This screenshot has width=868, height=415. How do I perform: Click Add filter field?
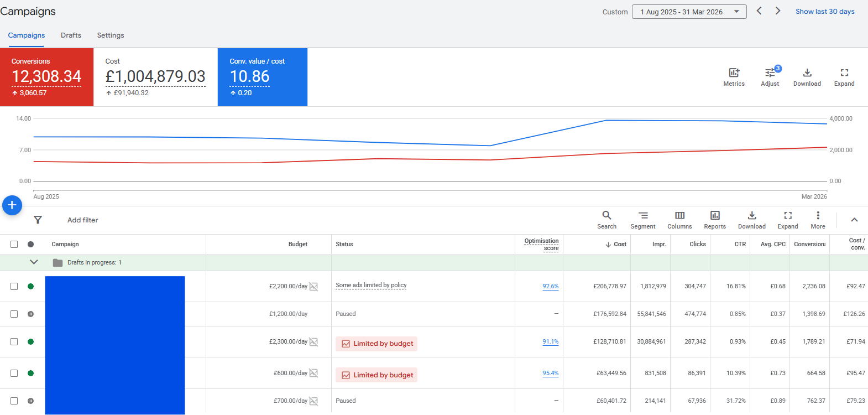[x=83, y=220]
